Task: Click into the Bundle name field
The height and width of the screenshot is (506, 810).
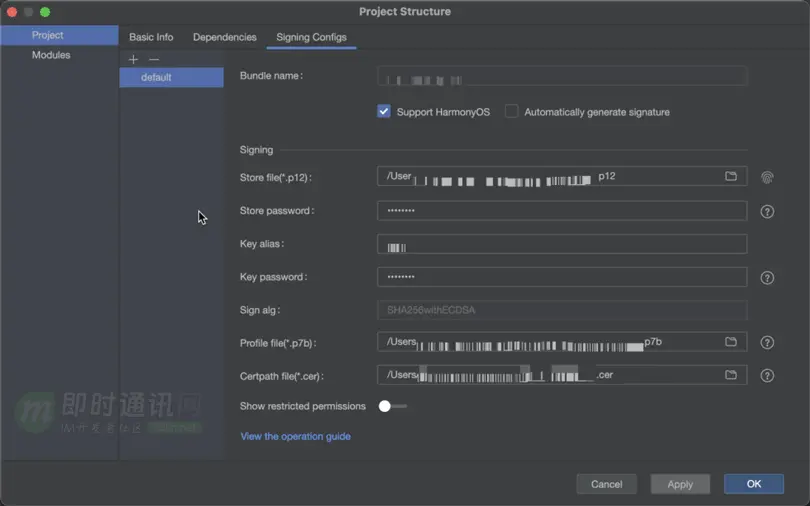Action: click(x=562, y=76)
